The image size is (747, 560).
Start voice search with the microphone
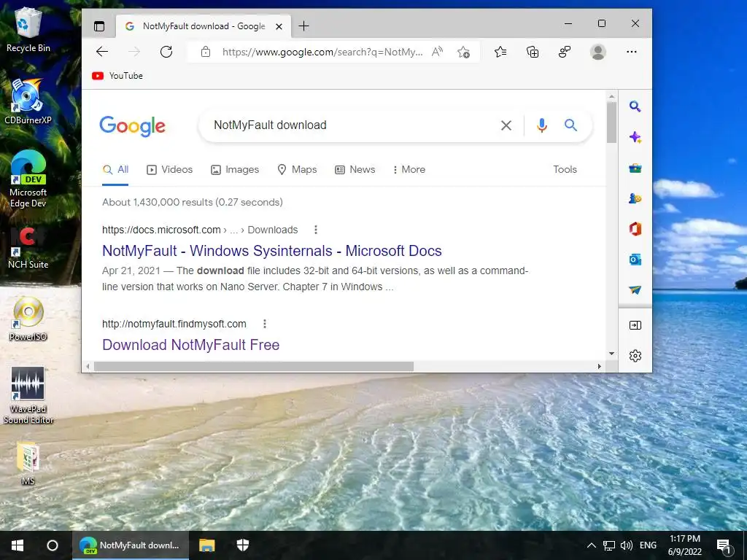pos(542,125)
